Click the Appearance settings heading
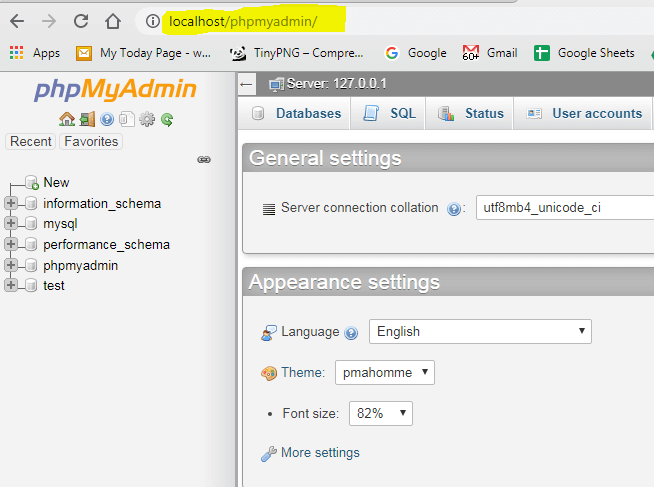Screen dimensions: 654x487 click(344, 282)
